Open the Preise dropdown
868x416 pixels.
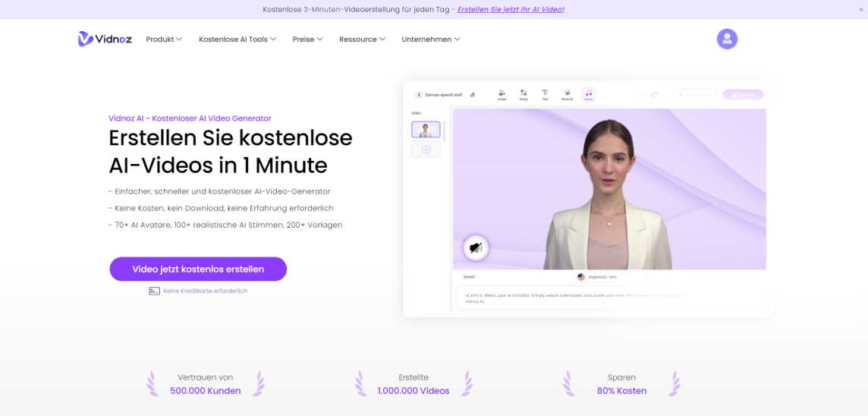click(307, 39)
